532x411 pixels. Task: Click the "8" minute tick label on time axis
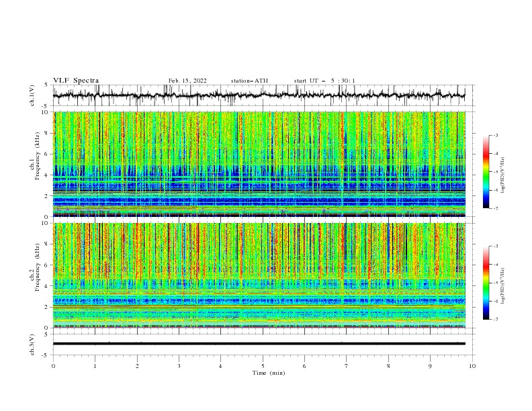click(x=388, y=366)
